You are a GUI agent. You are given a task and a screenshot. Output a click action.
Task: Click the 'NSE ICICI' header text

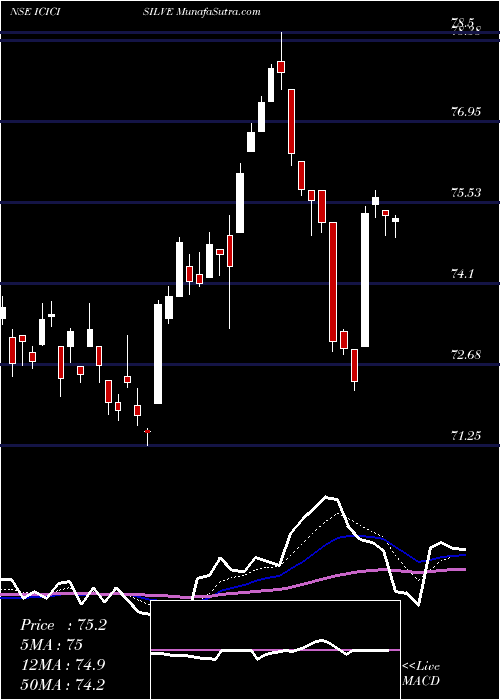(35, 12)
